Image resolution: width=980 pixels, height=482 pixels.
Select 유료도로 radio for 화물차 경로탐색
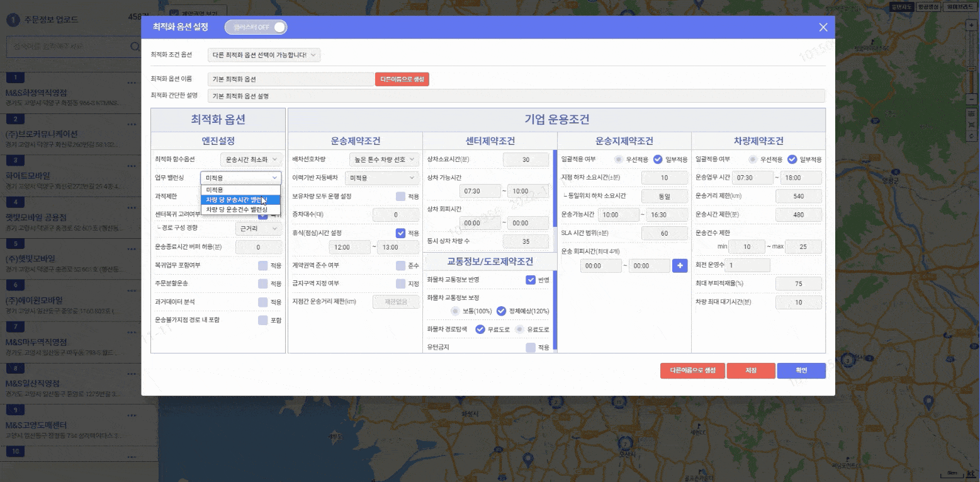[x=519, y=330]
